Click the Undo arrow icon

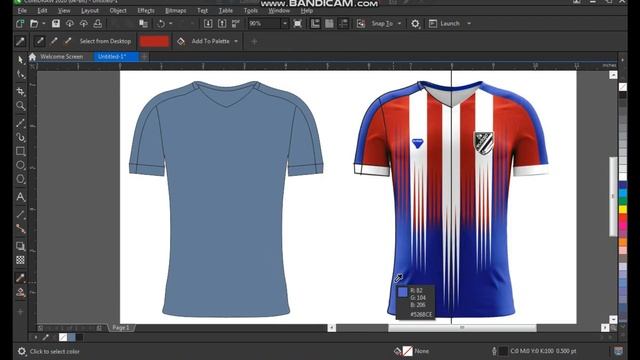(161, 24)
